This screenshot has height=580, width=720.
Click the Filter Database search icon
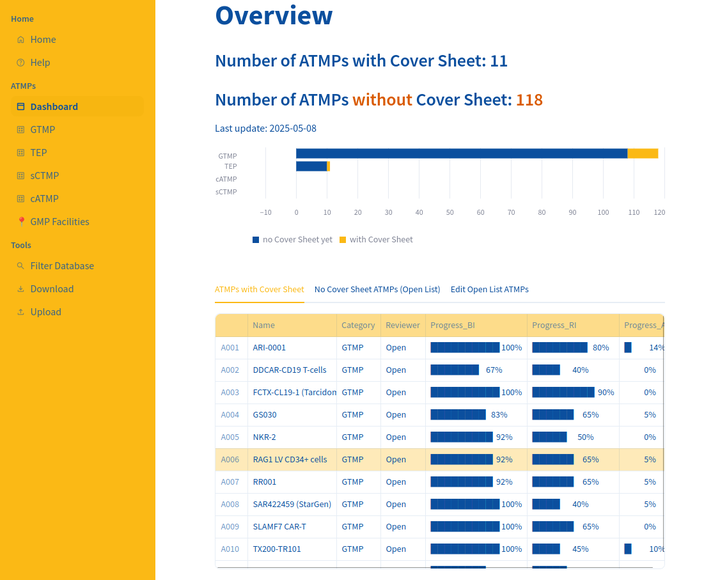point(21,266)
